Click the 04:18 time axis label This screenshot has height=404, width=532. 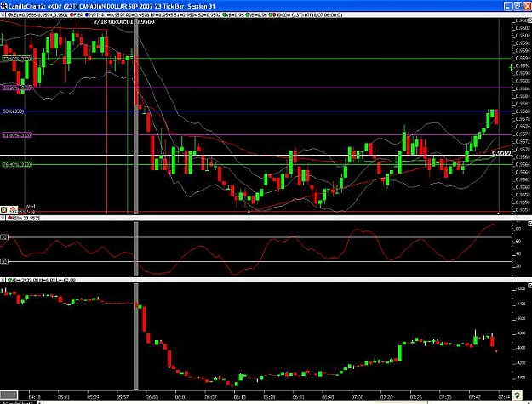tap(35, 397)
